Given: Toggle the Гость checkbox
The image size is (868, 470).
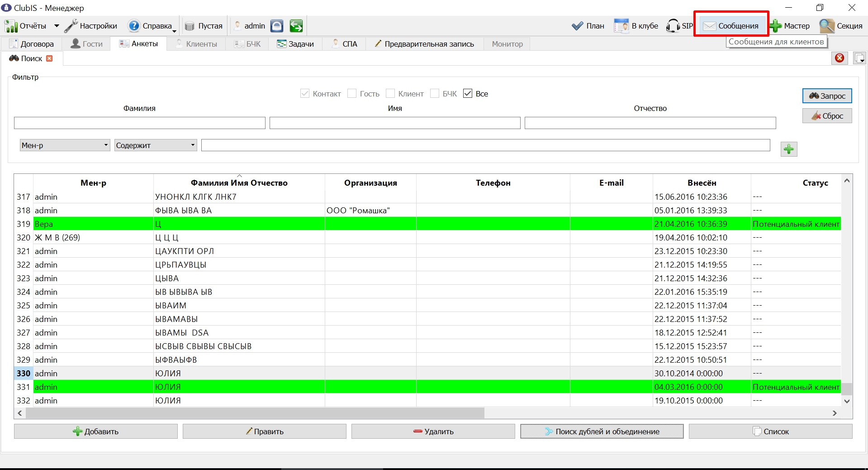Looking at the screenshot, I should (x=352, y=93).
